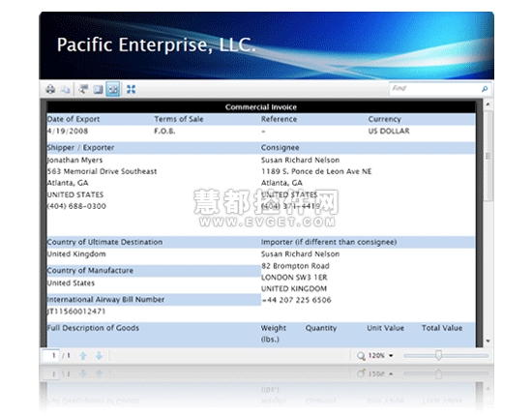
Task: Click the Quantity column header
Action: tap(320, 328)
